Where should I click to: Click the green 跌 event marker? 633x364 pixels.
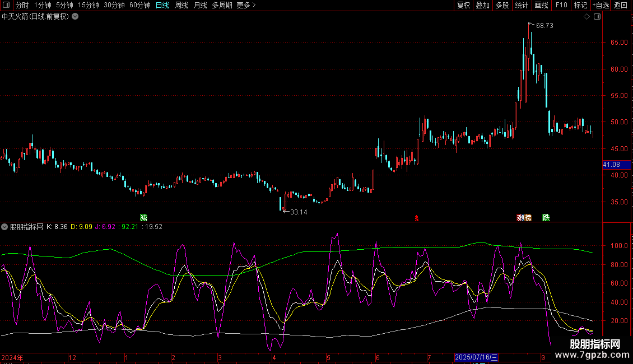(546, 217)
